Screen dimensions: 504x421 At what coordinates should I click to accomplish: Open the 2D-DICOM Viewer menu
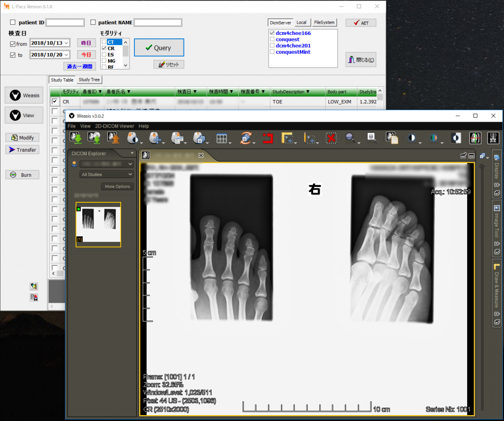114,126
